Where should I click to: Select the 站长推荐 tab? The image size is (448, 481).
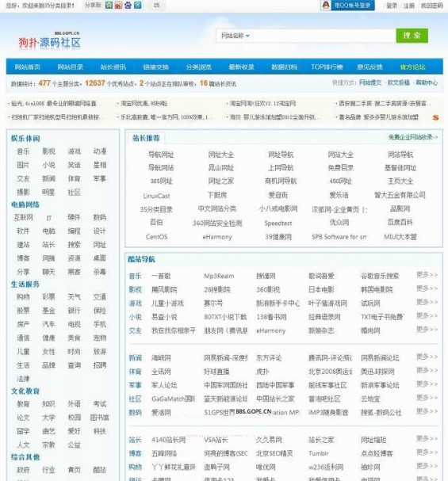(146, 138)
